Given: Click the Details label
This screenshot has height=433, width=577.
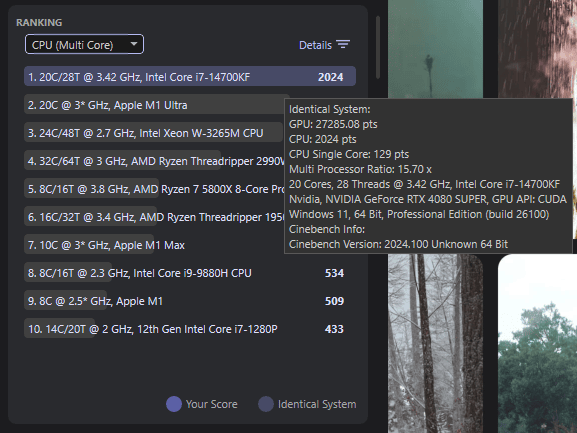Looking at the screenshot, I should (x=315, y=45).
